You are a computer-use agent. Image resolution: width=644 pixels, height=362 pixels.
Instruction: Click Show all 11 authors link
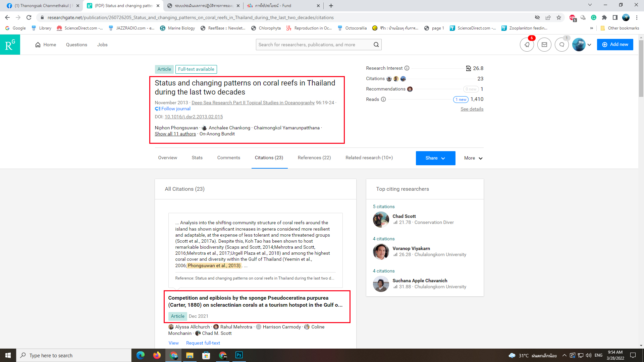[x=175, y=134]
